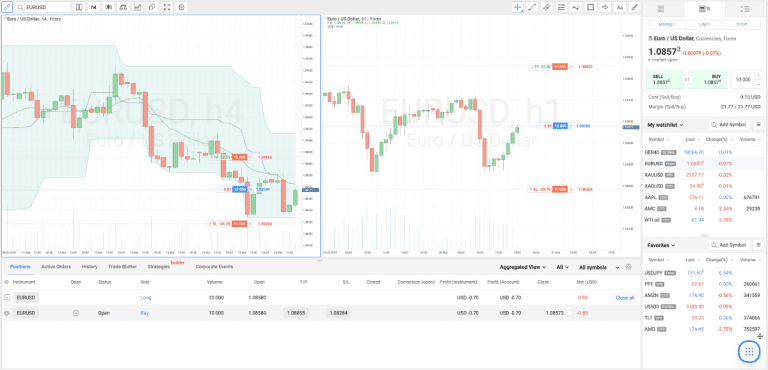The width and height of the screenshot is (768, 370).
Task: Open the order ticket panel tab
Action: 704,8
